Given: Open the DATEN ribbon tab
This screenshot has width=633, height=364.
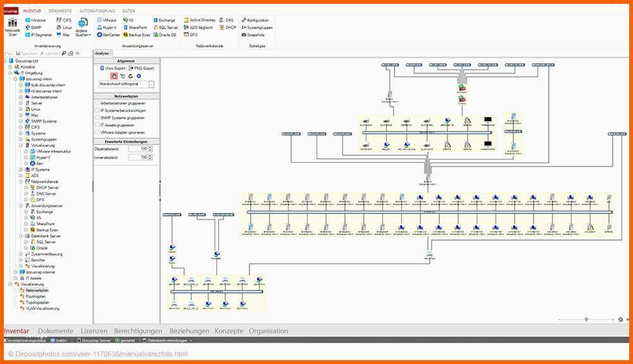Looking at the screenshot, I should click(128, 11).
